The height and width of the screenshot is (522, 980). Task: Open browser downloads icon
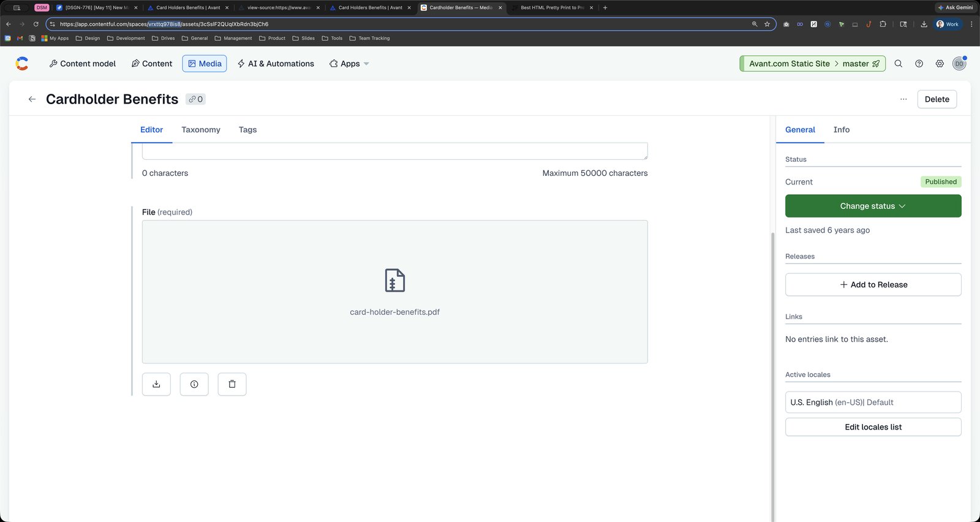[924, 25]
